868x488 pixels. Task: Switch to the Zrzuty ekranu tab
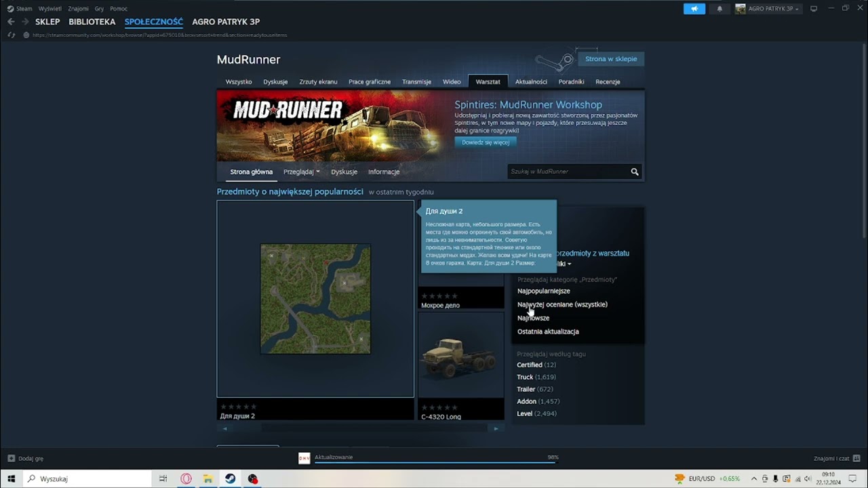318,81
